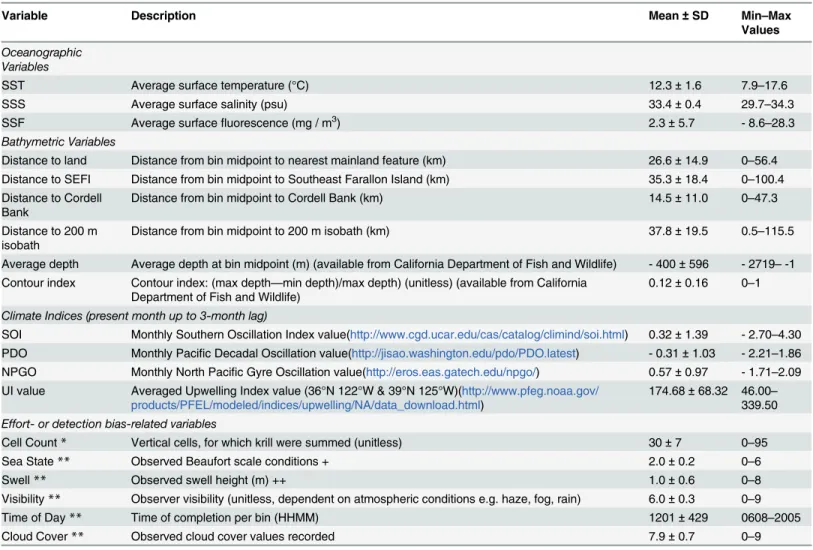Image resolution: width=813 pixels, height=550 pixels.
Task: Select the 'SSF' variable cell
Action: click(x=13, y=123)
